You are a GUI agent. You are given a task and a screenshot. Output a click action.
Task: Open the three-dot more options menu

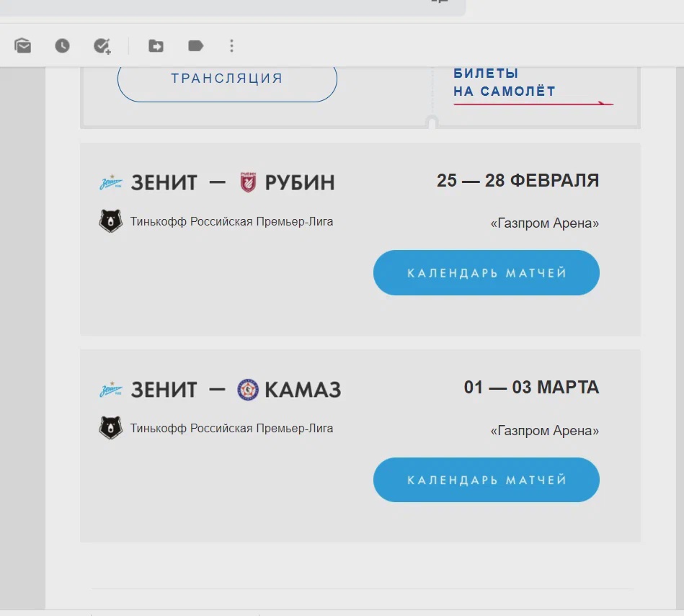tap(231, 46)
